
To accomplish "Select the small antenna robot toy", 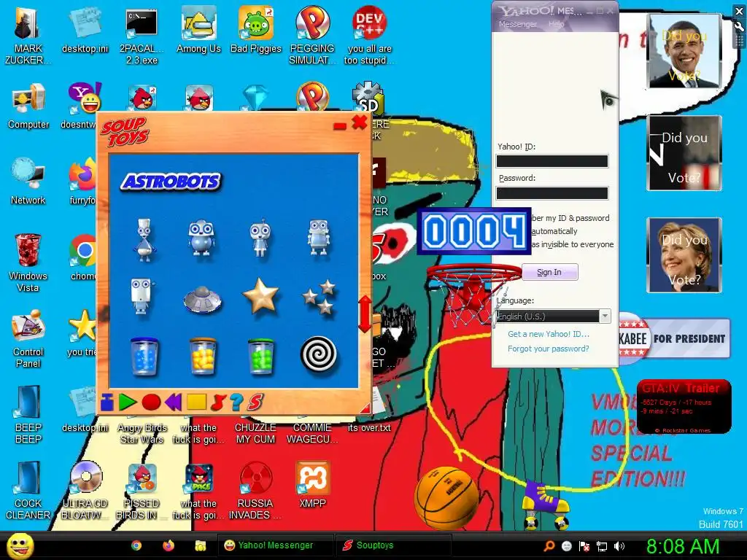I will click(260, 238).
